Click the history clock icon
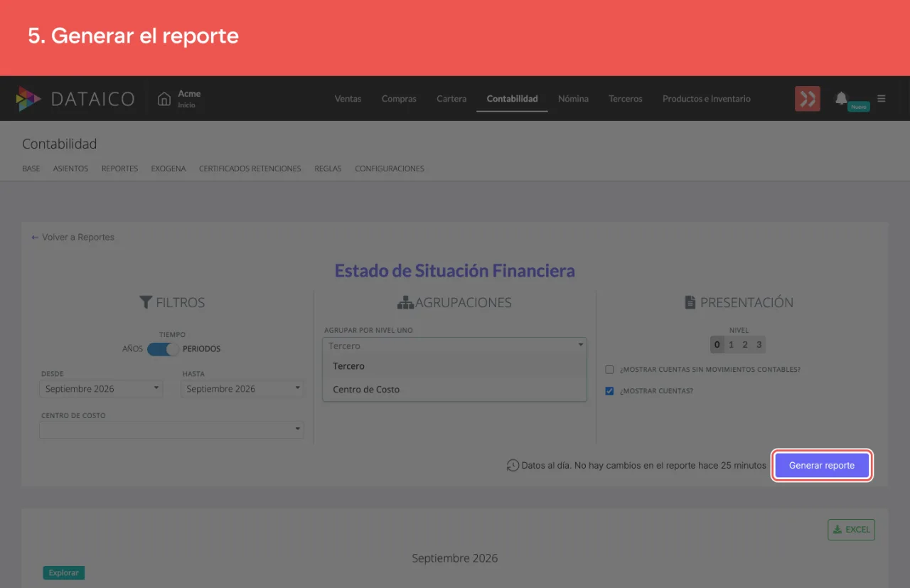910x588 pixels. [x=513, y=466]
